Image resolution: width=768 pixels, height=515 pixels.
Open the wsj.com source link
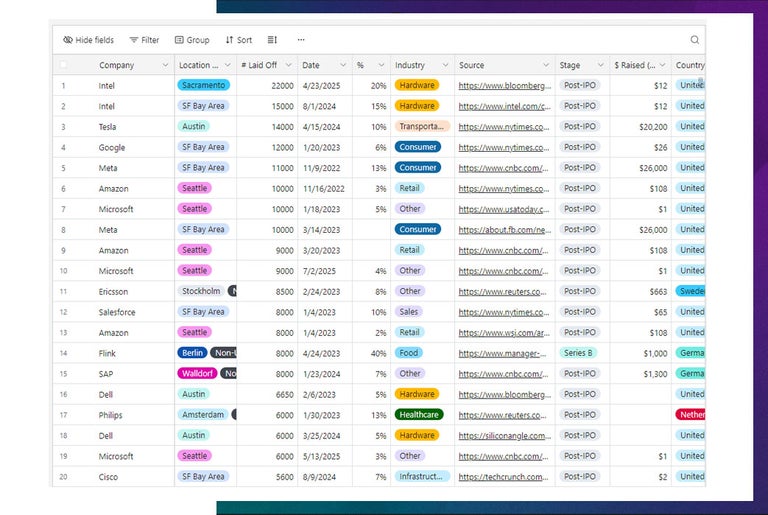[504, 332]
